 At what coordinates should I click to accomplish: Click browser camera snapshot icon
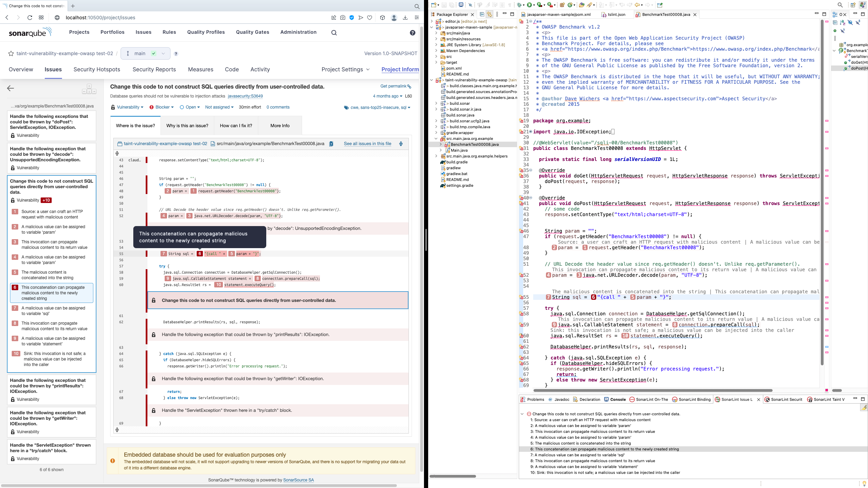[343, 18]
